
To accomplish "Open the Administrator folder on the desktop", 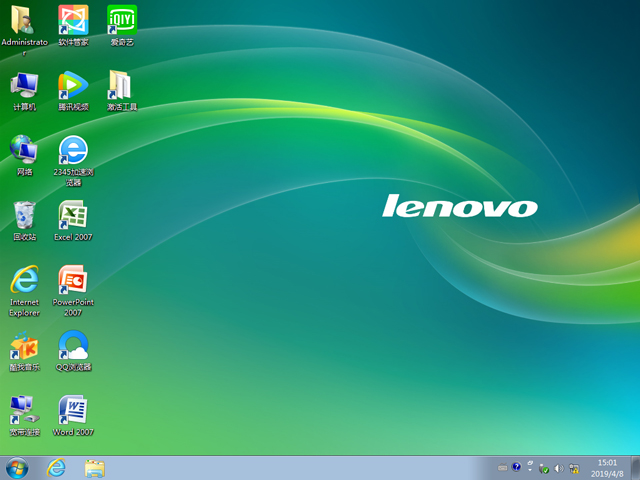I will coord(24,20).
